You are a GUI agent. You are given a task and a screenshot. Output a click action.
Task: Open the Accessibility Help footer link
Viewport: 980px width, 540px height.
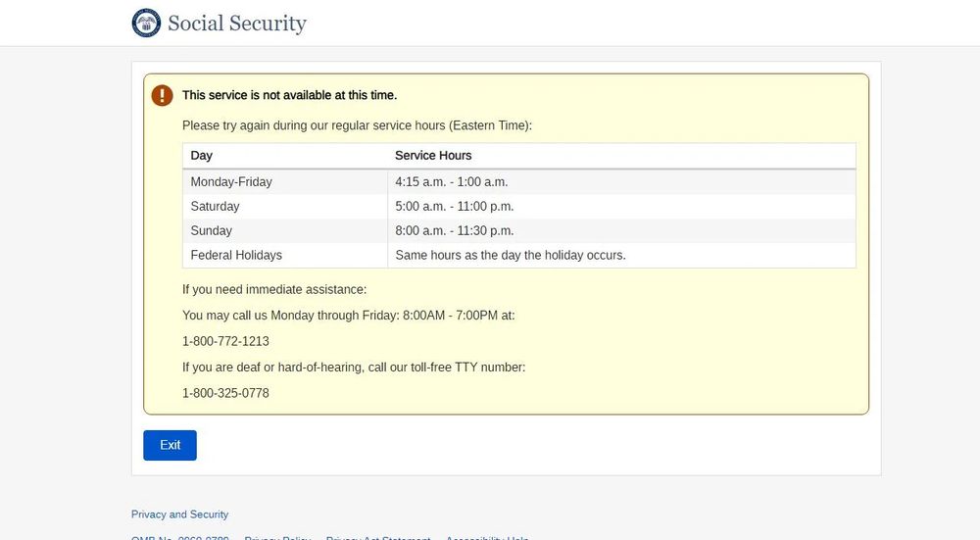coord(487,537)
